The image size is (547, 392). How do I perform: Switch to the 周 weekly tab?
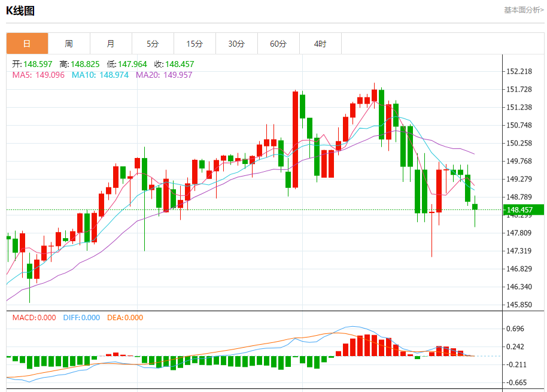pyautogui.click(x=69, y=44)
